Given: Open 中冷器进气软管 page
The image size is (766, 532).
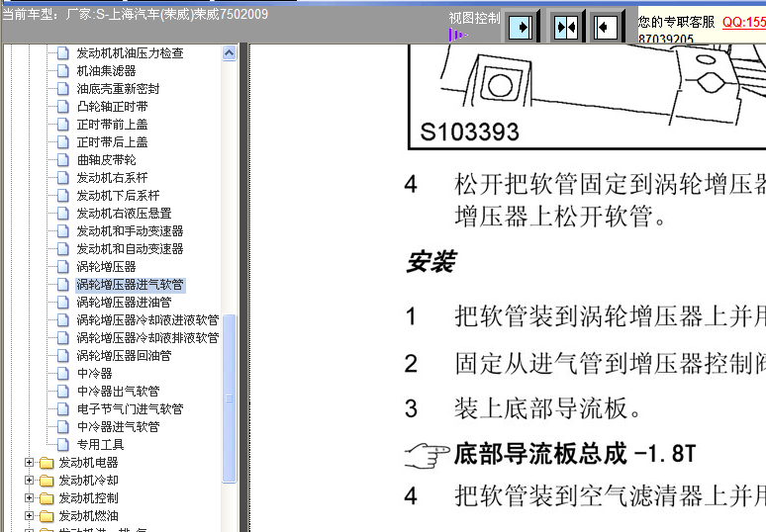Looking at the screenshot, I should (118, 427).
